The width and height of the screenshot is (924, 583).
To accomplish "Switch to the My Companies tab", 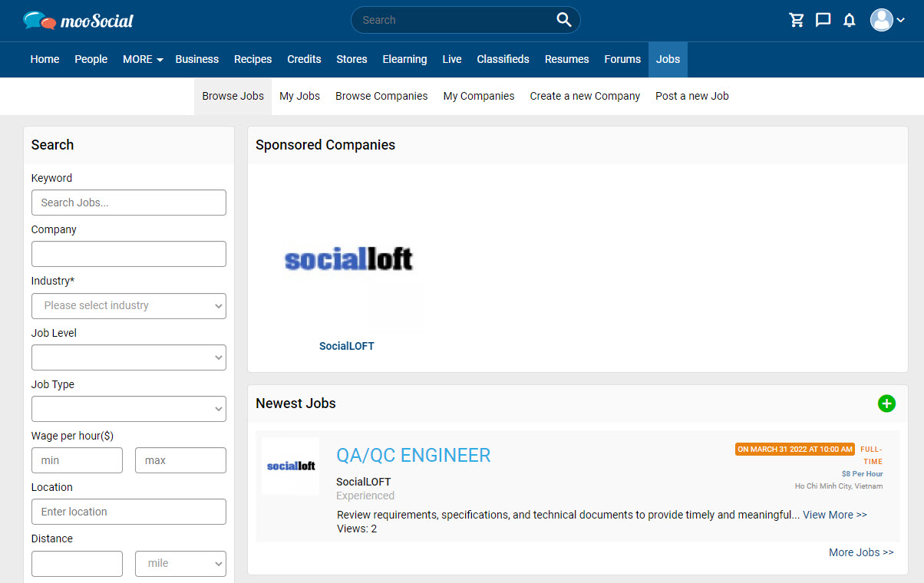I will click(479, 96).
